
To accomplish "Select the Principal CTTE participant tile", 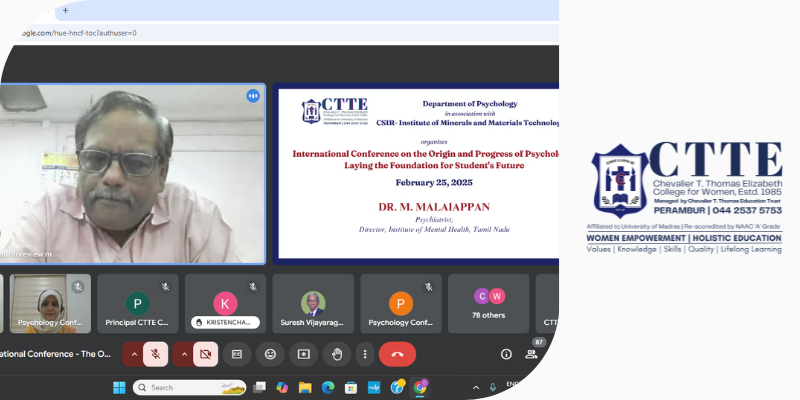I will (138, 304).
